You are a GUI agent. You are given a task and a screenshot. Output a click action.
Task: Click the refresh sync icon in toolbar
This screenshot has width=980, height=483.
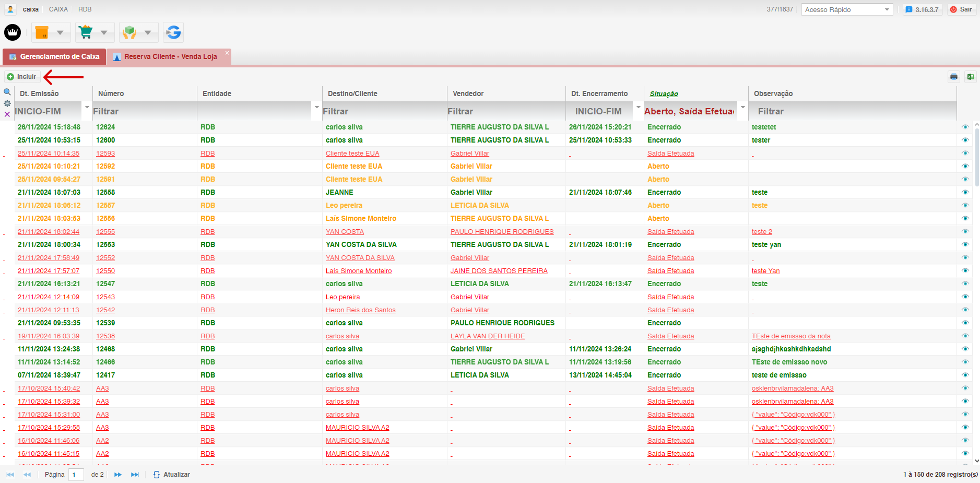pyautogui.click(x=173, y=32)
